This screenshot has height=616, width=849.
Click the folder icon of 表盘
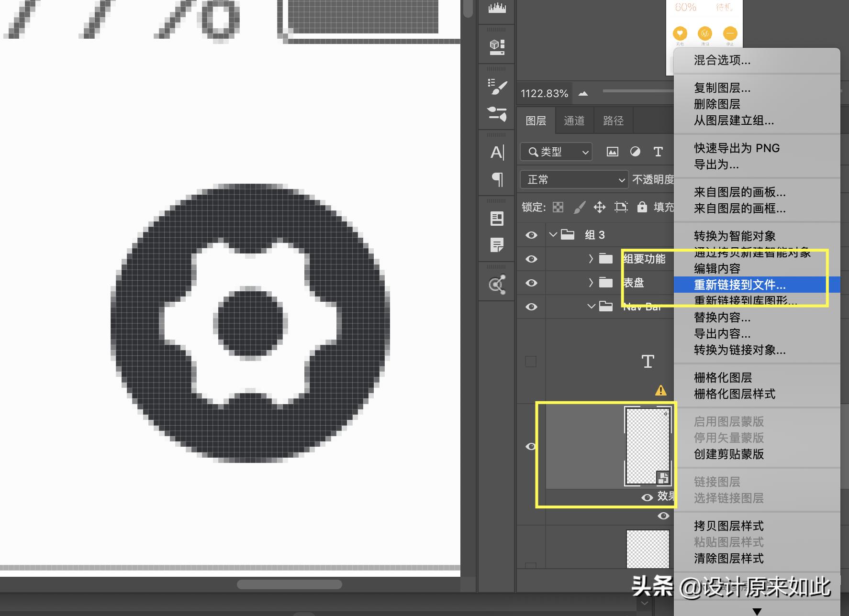pos(606,283)
